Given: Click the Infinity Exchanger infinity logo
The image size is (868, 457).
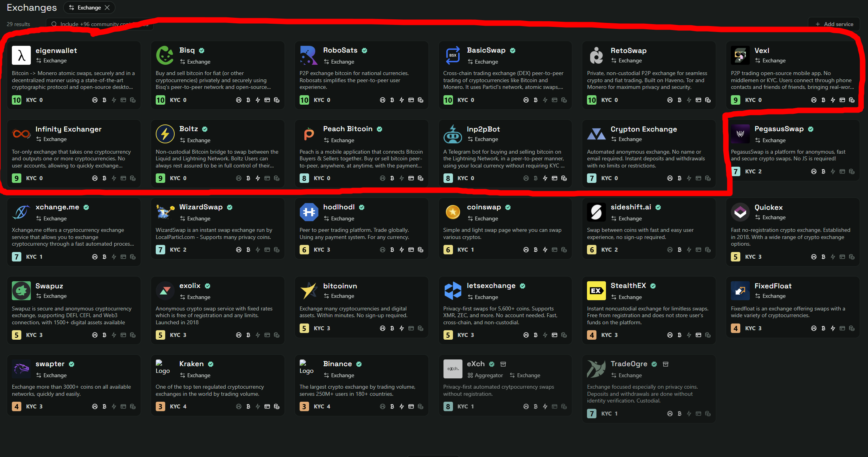Looking at the screenshot, I should pos(21,134).
